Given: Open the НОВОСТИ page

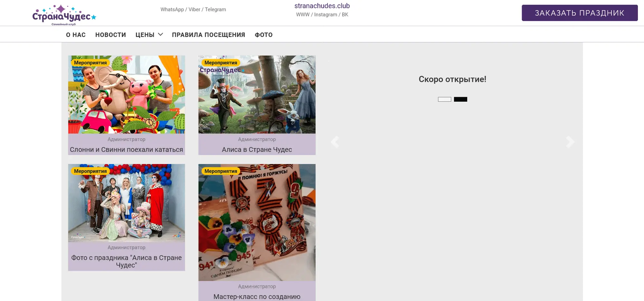Looking at the screenshot, I should tap(110, 35).
